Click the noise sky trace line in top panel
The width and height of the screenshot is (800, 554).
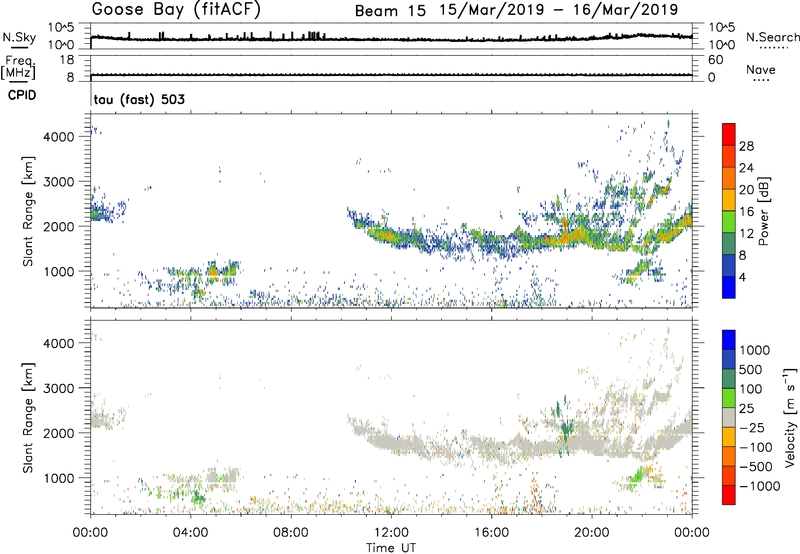[x=391, y=38]
